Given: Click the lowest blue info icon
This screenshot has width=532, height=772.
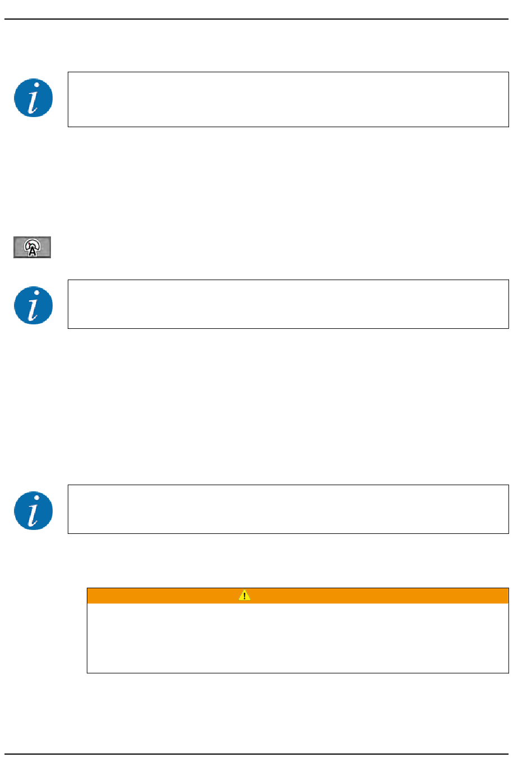Looking at the screenshot, I should [34, 510].
